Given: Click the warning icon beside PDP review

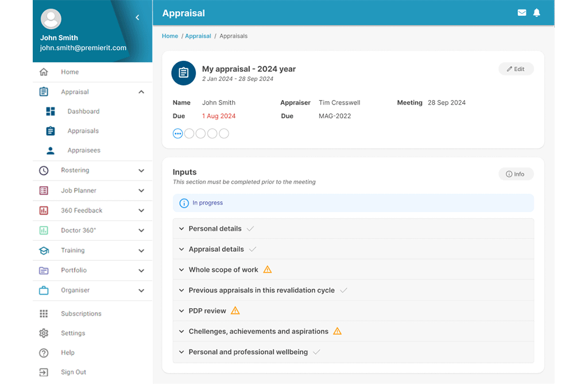Looking at the screenshot, I should (x=235, y=310).
